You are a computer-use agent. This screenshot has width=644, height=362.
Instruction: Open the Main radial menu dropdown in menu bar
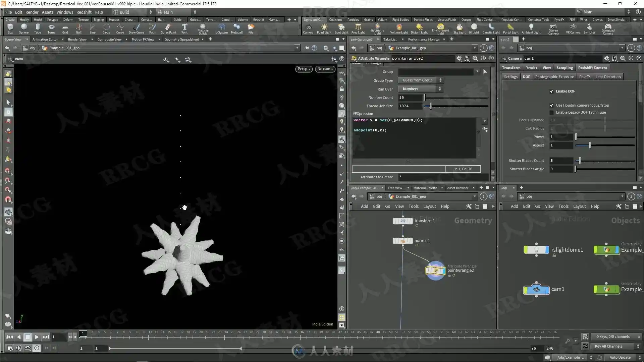(177, 12)
